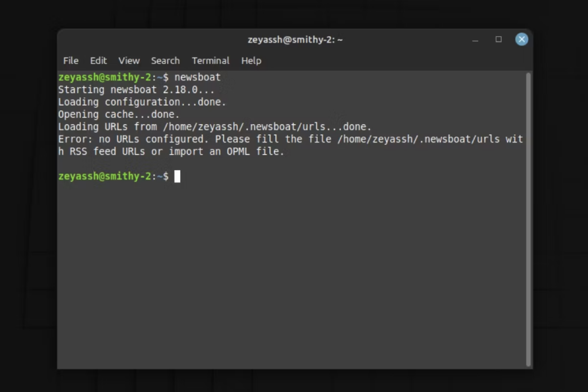Screen dimensions: 588x392
Task: Open the Terminal menu
Action: [210, 60]
